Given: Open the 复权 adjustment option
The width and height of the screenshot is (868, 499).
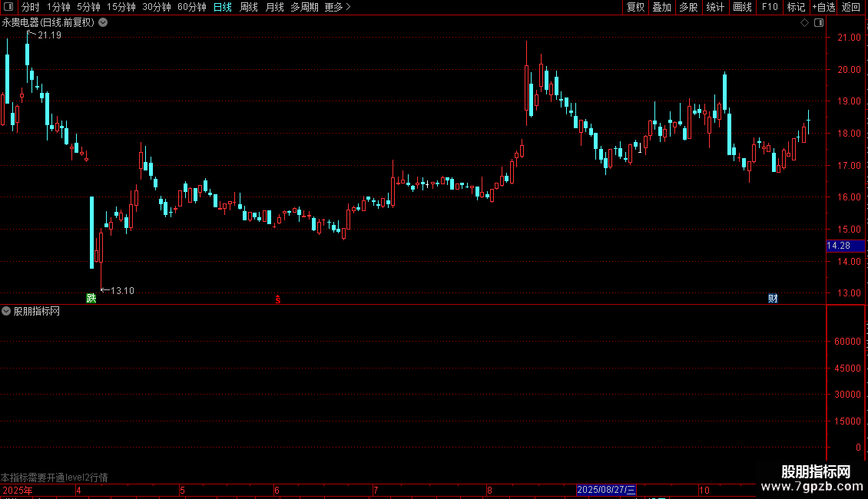Looking at the screenshot, I should click(635, 7).
